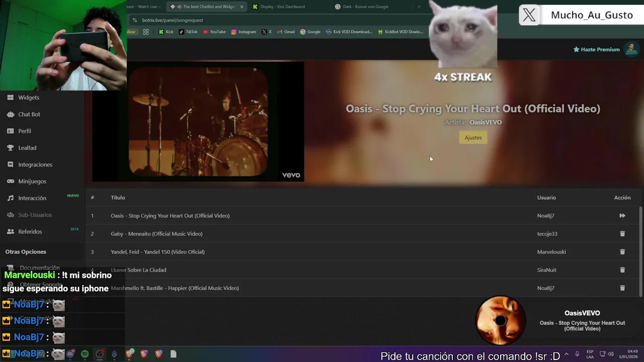
Task: Remove Llueve Sobre La Ciudad from the queue
Action: point(622,270)
